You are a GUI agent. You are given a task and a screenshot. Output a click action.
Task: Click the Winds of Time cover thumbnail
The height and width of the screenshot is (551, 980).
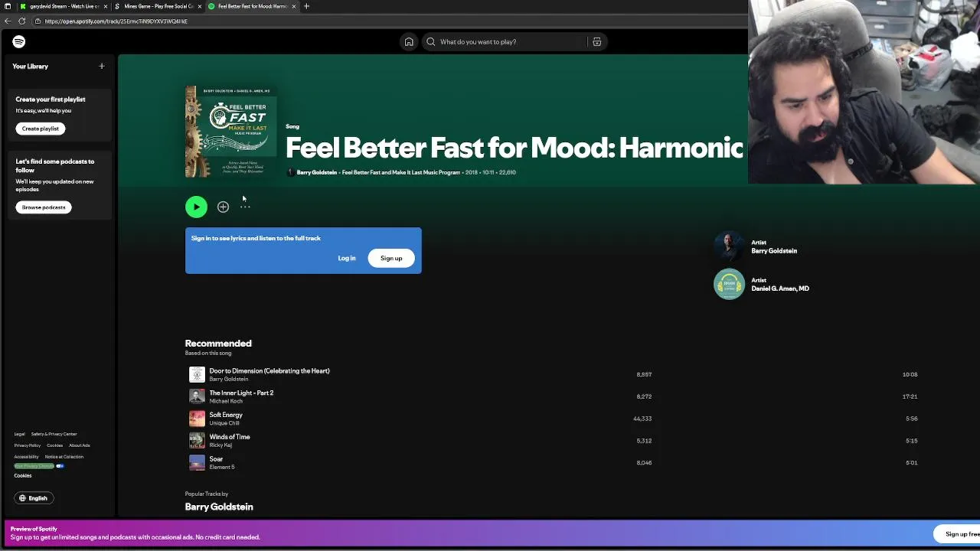(x=197, y=441)
